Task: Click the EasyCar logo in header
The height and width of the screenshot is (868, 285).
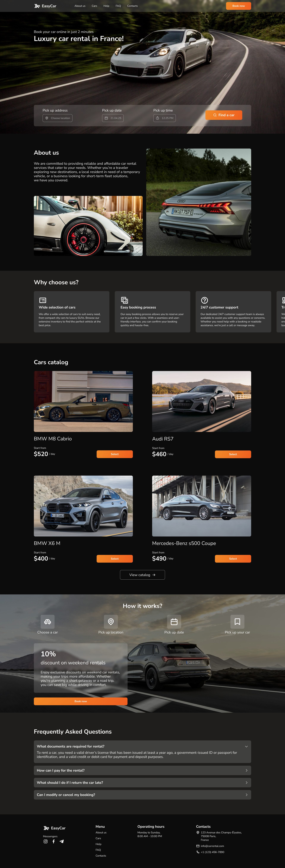Action: coord(45,6)
